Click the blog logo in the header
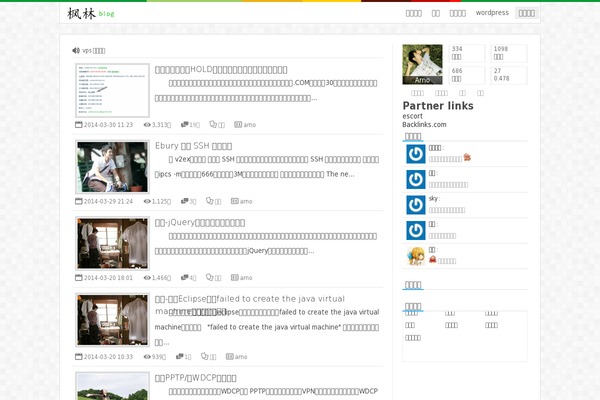Image resolution: width=600 pixels, height=400 pixels. (91, 14)
